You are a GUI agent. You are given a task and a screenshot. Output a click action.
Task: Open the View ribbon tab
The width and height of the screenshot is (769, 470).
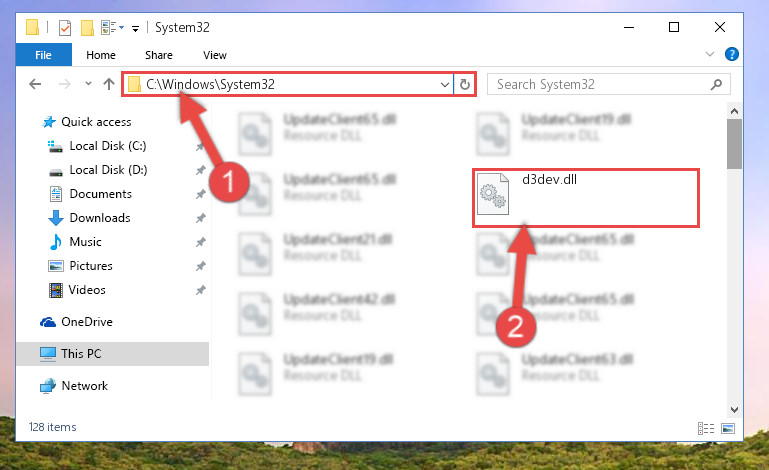click(x=215, y=55)
